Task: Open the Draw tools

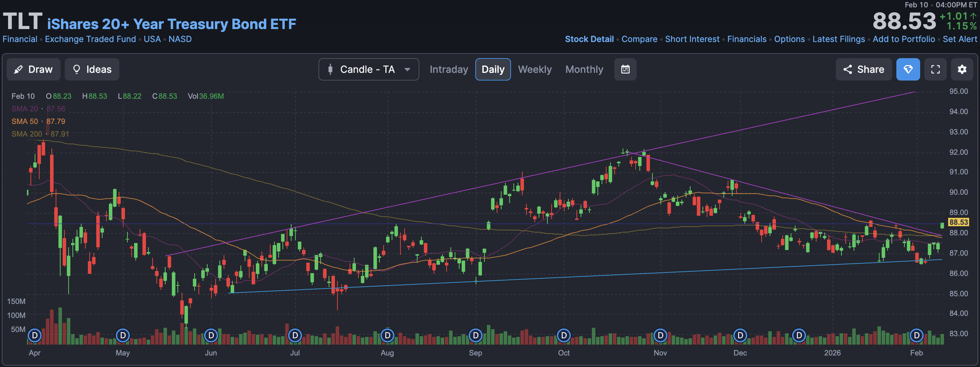Action: [34, 69]
